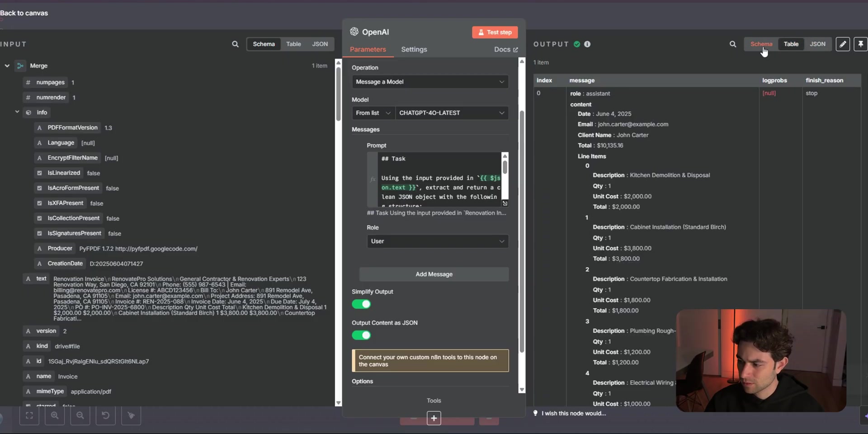Click the prompt box scrollbar thumb
This screenshot has height=434, width=868.
click(x=505, y=166)
